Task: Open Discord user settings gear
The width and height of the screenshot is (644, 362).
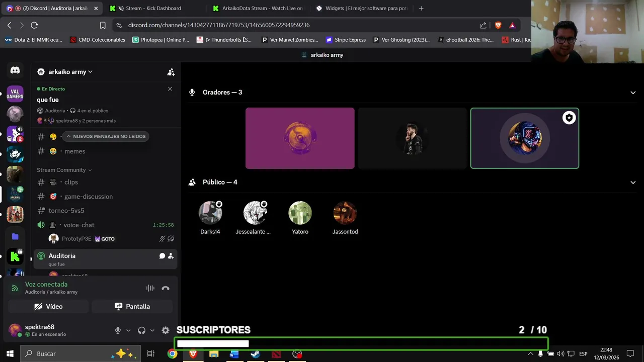Action: coord(166,330)
